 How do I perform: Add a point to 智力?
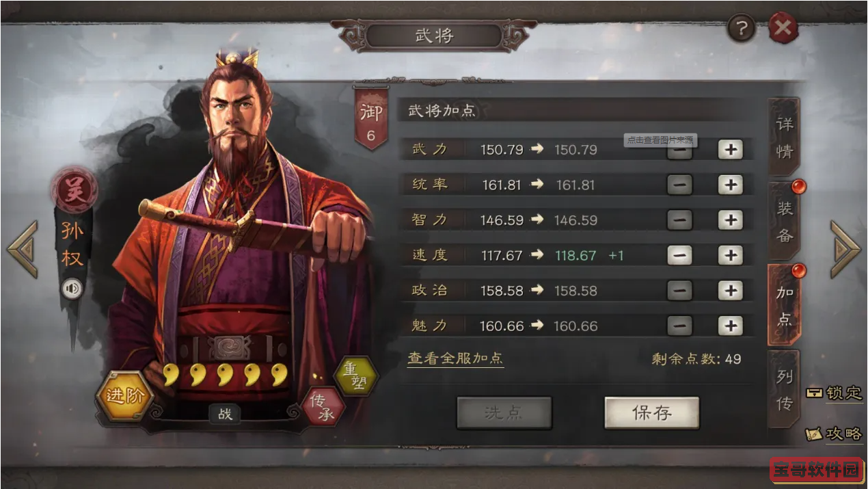pos(730,220)
